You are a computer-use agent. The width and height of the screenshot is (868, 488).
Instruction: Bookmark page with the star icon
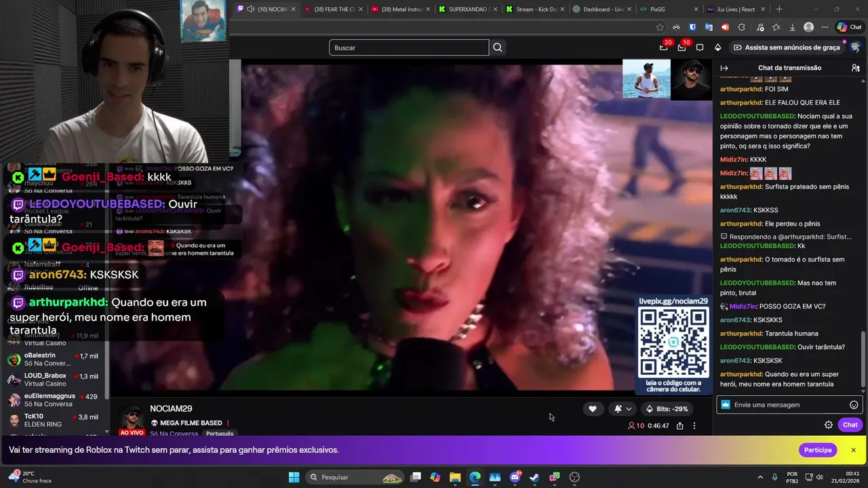pyautogui.click(x=660, y=27)
